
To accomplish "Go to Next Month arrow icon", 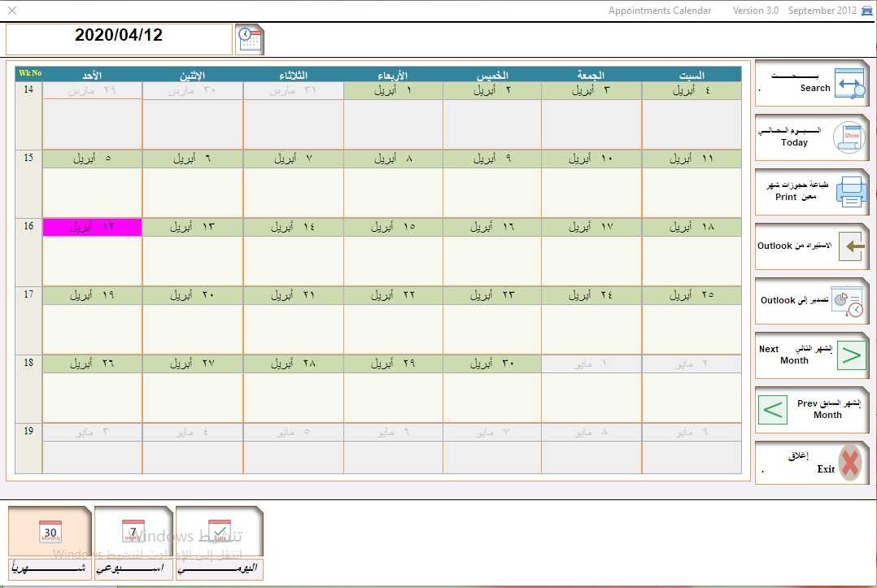I will tap(851, 355).
